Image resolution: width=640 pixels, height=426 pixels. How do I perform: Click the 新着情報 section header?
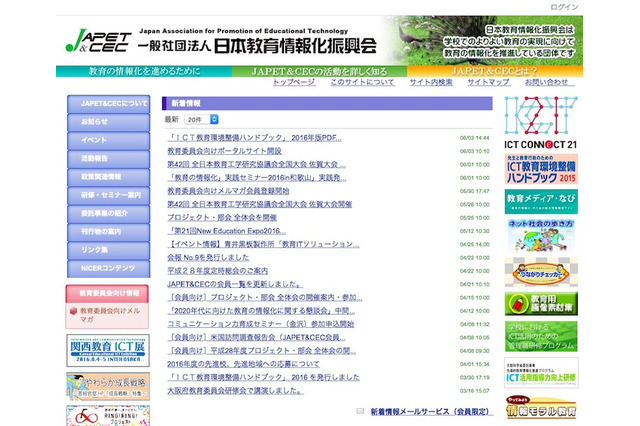327,103
